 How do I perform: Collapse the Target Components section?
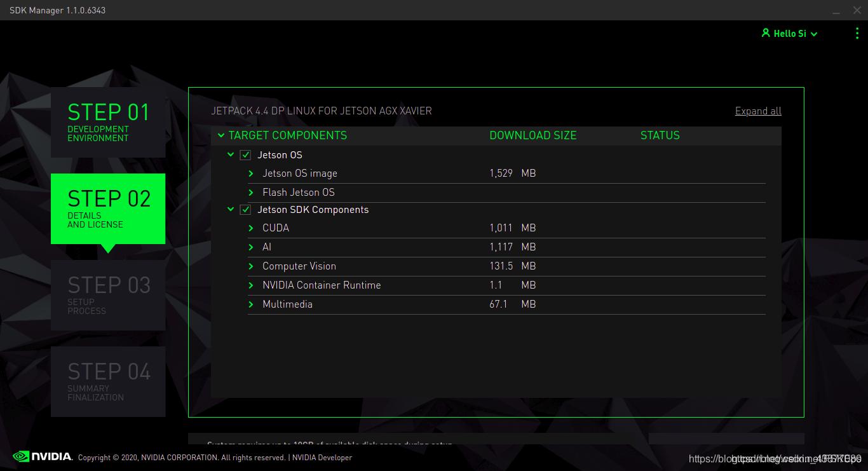pos(221,135)
